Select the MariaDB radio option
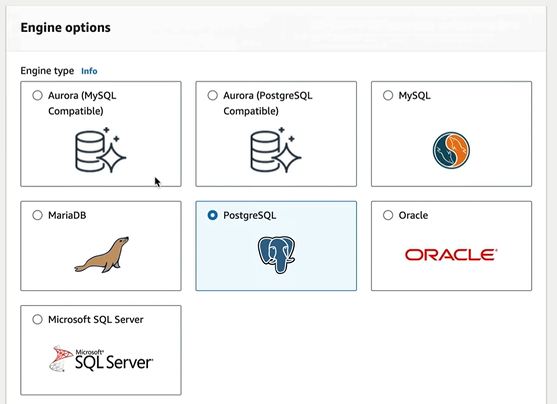Viewport: 557px width, 404px height. tap(37, 215)
